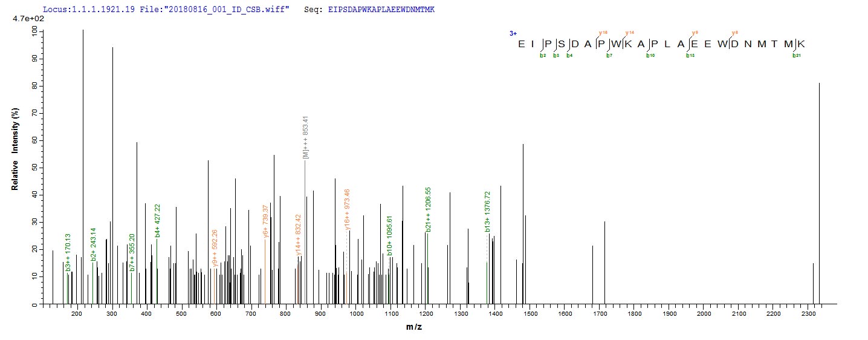Click the Seq peptide sequence text in header
Image resolution: width=868 pixels, height=340 pixels.
click(381, 10)
